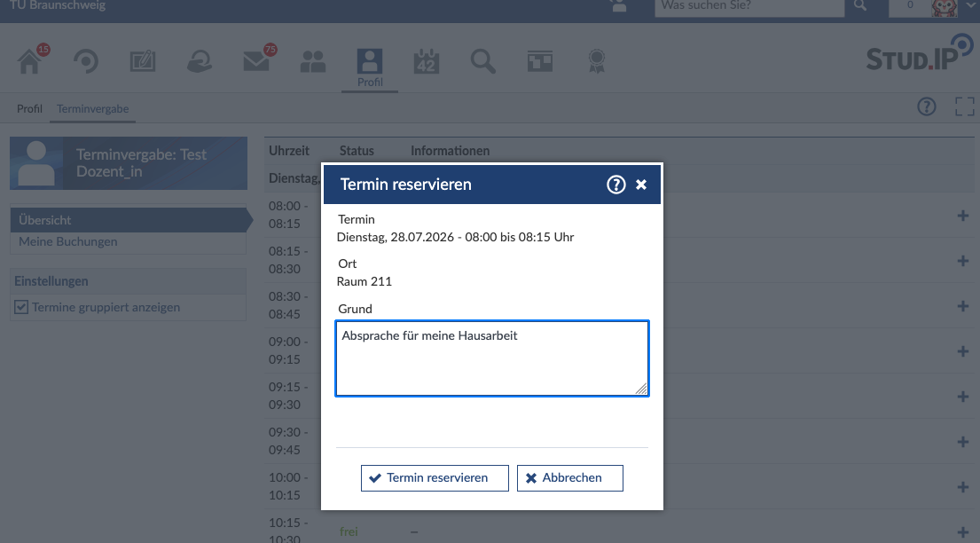
Task: Open the search magnifier navigation icon
Action: click(x=483, y=61)
